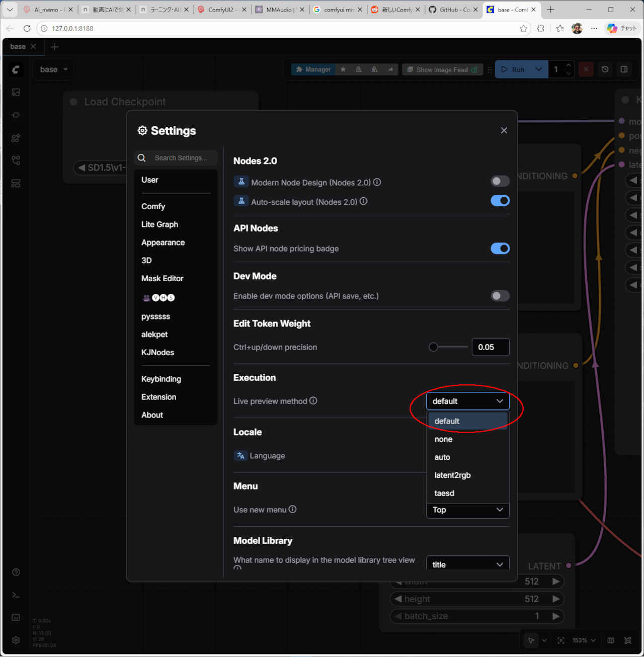Click the star icon next to Manager
The height and width of the screenshot is (657, 644).
(x=343, y=69)
